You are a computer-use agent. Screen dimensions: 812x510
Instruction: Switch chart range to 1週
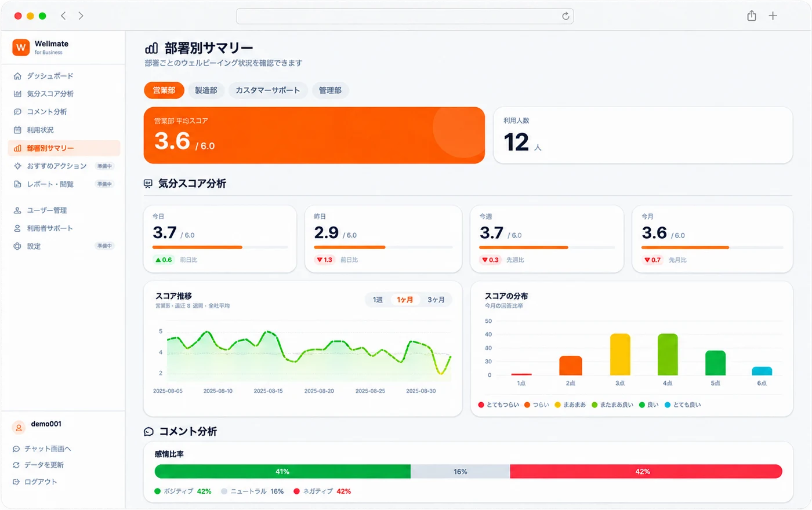378,300
